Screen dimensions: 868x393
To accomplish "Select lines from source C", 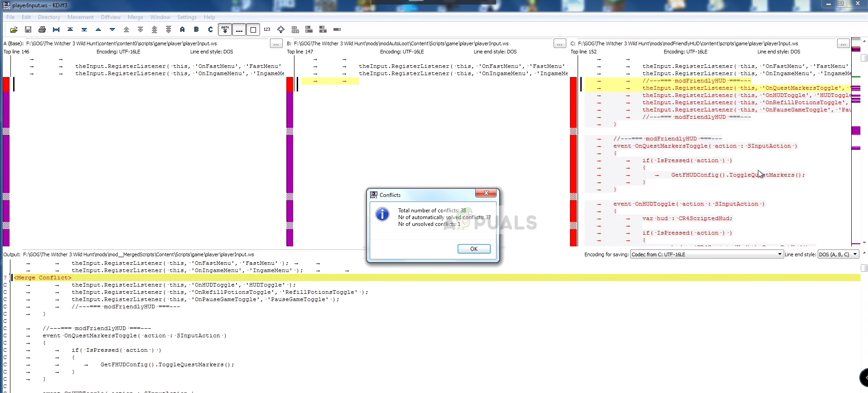I will tap(211, 29).
